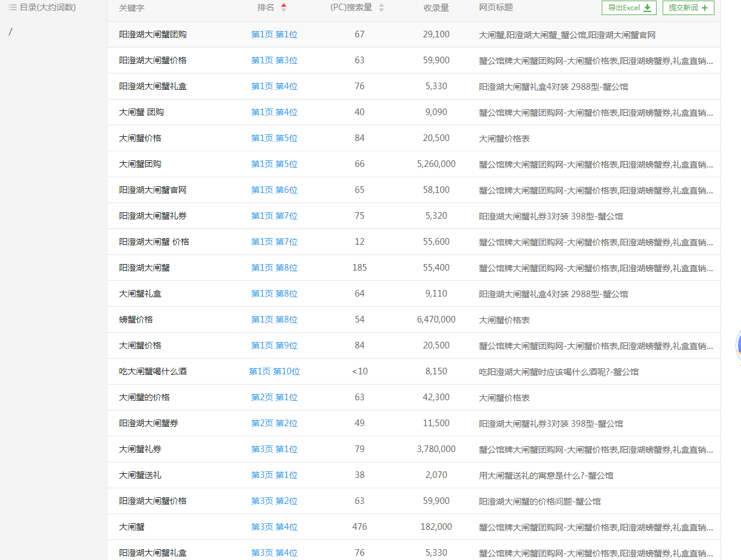Open 第2页 第2位 ranking link
Viewport: 741px width, 560px height.
click(274, 423)
